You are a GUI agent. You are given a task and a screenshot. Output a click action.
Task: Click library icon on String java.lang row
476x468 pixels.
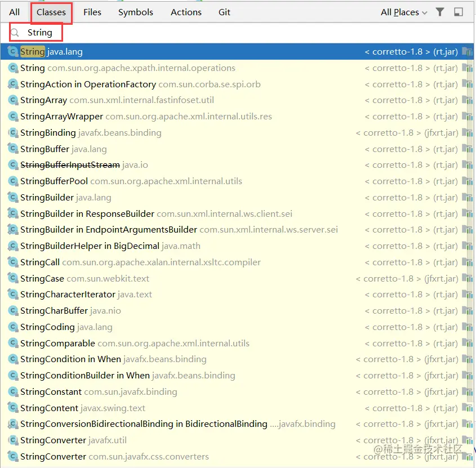[467, 52]
